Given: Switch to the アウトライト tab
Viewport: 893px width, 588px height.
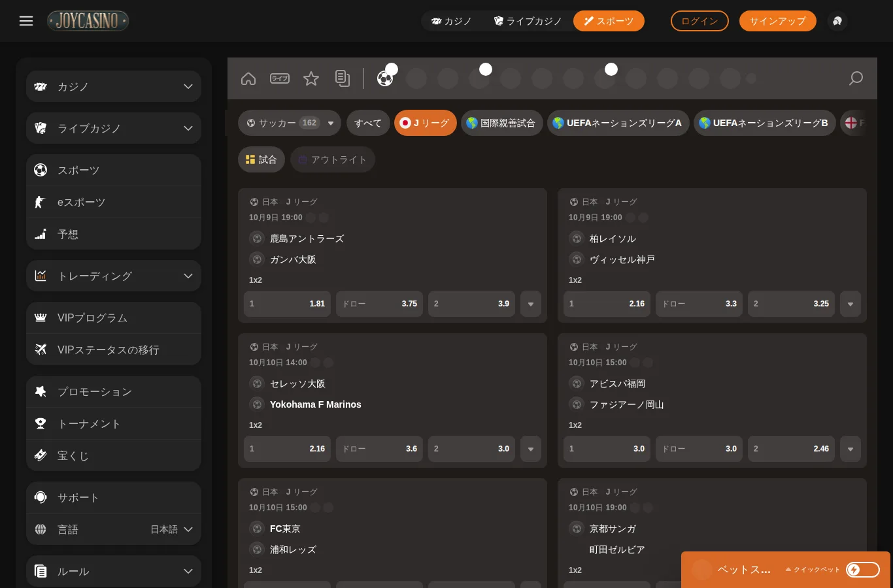Looking at the screenshot, I should tap(333, 159).
